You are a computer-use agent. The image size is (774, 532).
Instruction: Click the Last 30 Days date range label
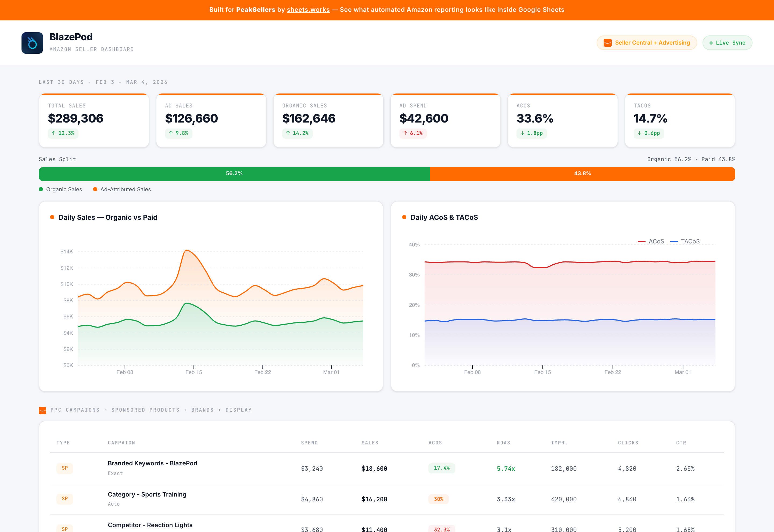(103, 82)
